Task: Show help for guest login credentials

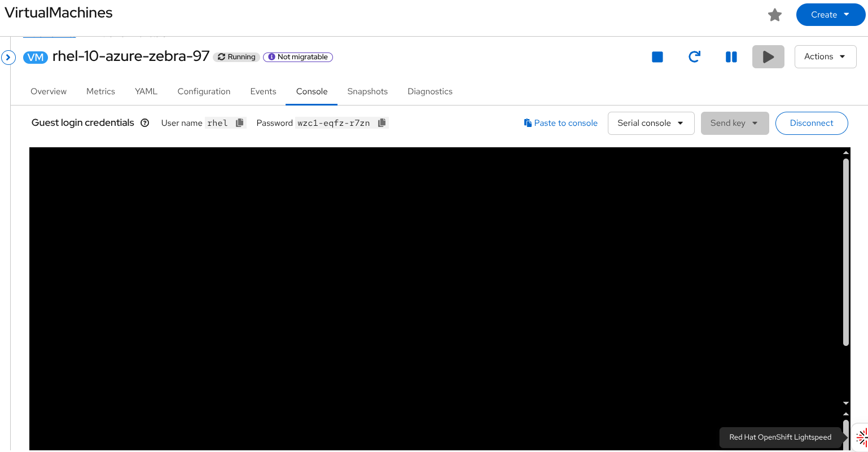Action: (x=145, y=123)
